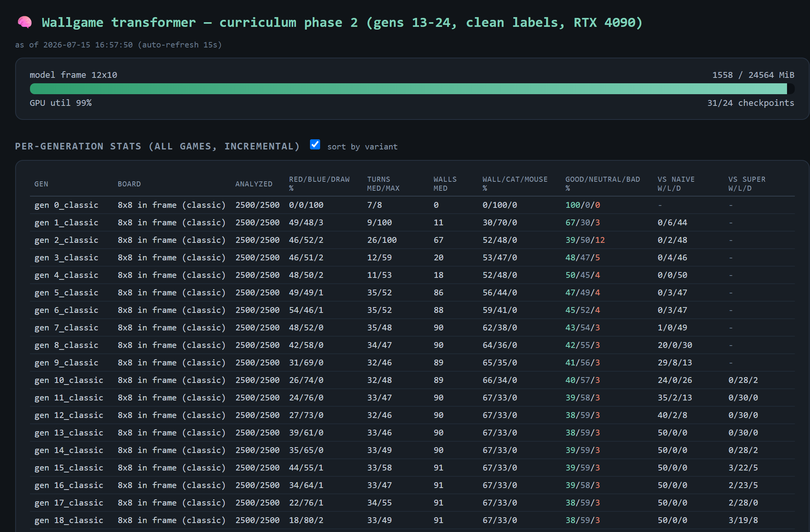Screen dimensions: 810x532
Task: Click the 'sort by variant' label
Action: [362, 147]
